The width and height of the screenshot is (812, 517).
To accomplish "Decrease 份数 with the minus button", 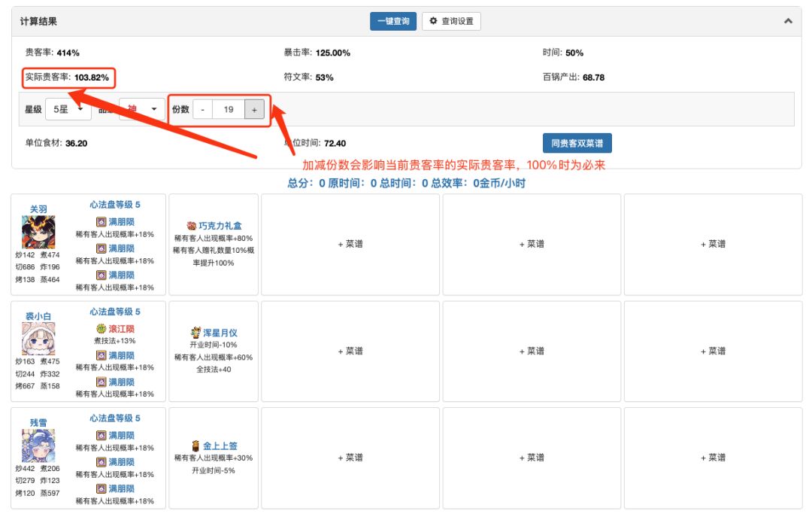I will [202, 109].
